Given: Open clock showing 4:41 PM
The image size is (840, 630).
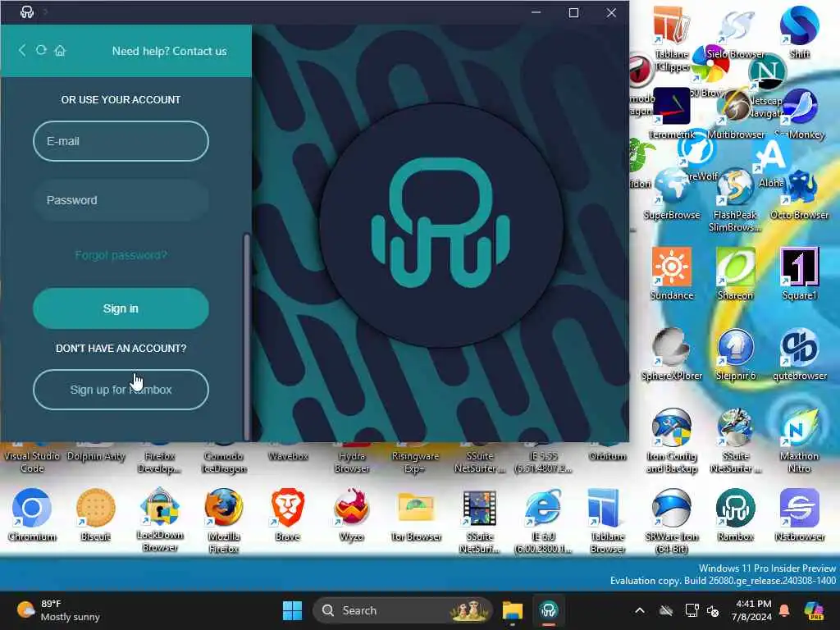Looking at the screenshot, I should [751, 610].
